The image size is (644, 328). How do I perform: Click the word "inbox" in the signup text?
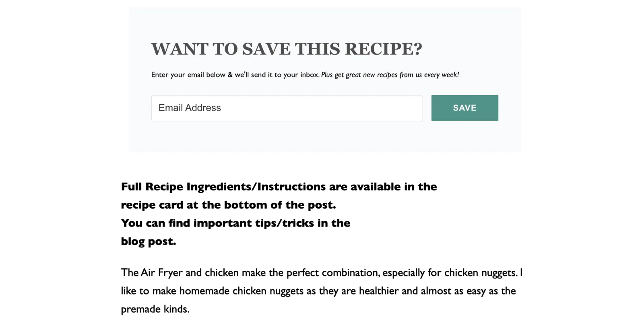(x=309, y=75)
